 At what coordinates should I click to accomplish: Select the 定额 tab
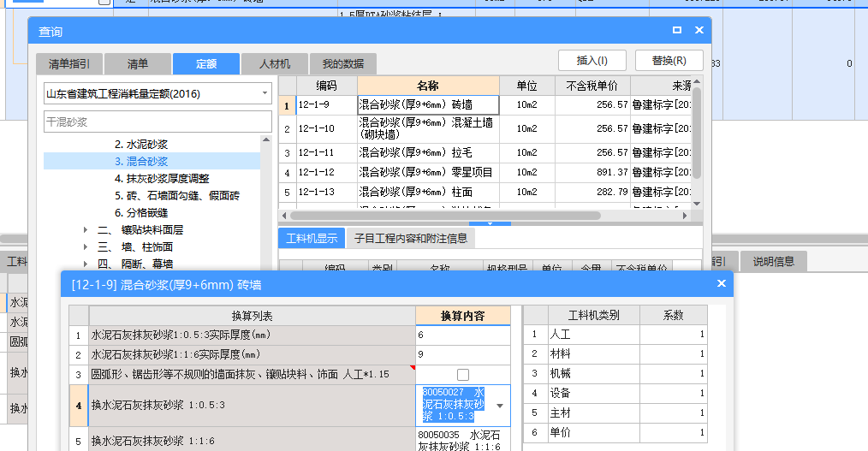206,64
